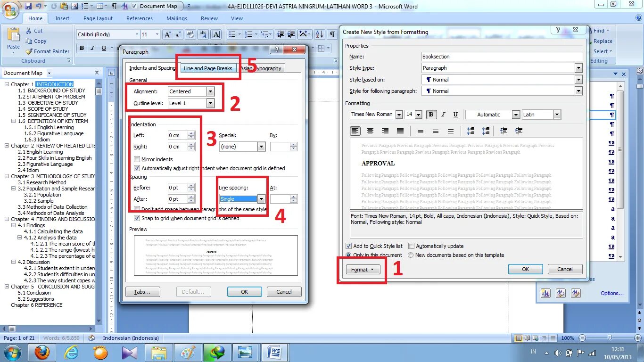Toggle Snap to grid checkbox
This screenshot has height=362, width=644.
pyautogui.click(x=137, y=218)
